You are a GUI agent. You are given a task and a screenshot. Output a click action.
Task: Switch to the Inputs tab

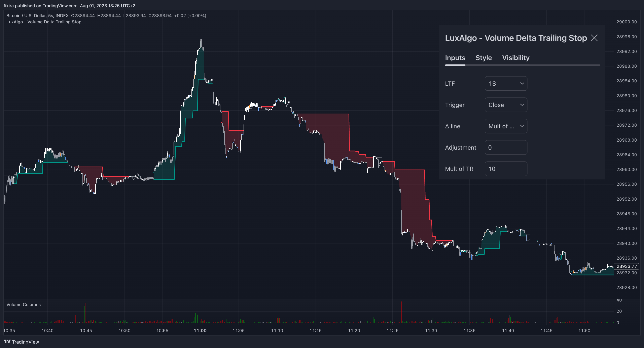click(x=455, y=58)
